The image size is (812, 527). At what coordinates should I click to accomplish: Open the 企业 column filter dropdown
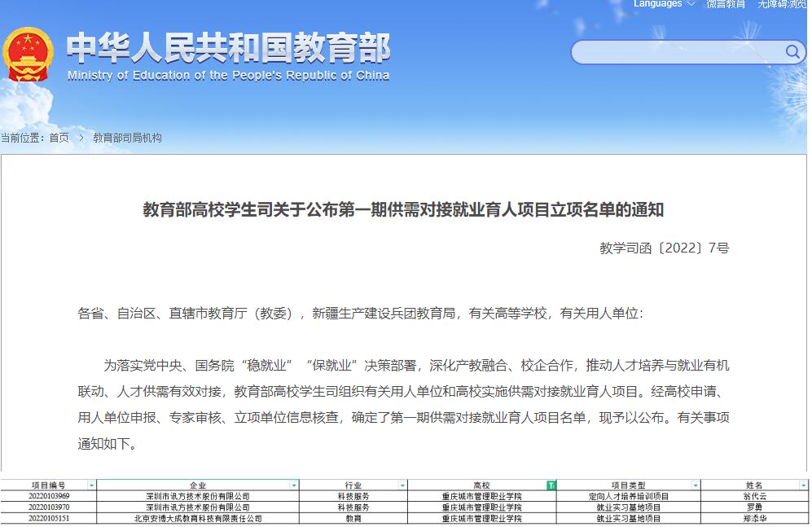pos(294,485)
